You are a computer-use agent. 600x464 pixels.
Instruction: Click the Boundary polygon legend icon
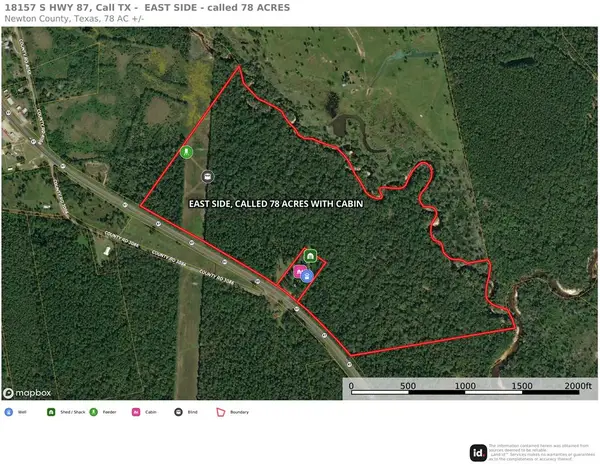point(221,412)
